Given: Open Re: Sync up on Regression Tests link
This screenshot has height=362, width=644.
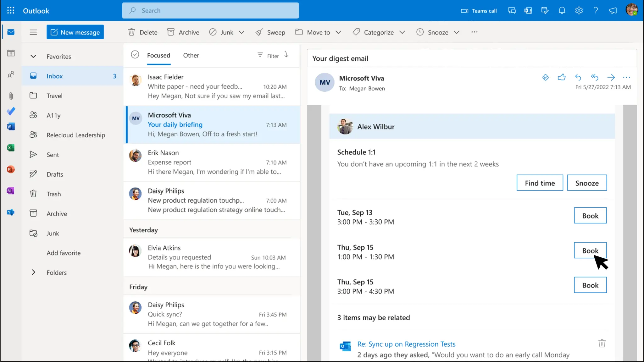Looking at the screenshot, I should [406, 344].
